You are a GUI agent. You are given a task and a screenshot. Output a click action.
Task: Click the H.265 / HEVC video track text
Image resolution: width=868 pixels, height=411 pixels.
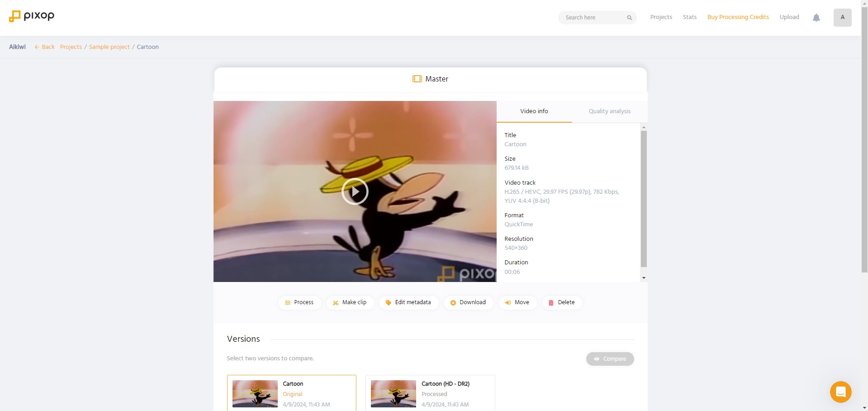click(x=561, y=196)
